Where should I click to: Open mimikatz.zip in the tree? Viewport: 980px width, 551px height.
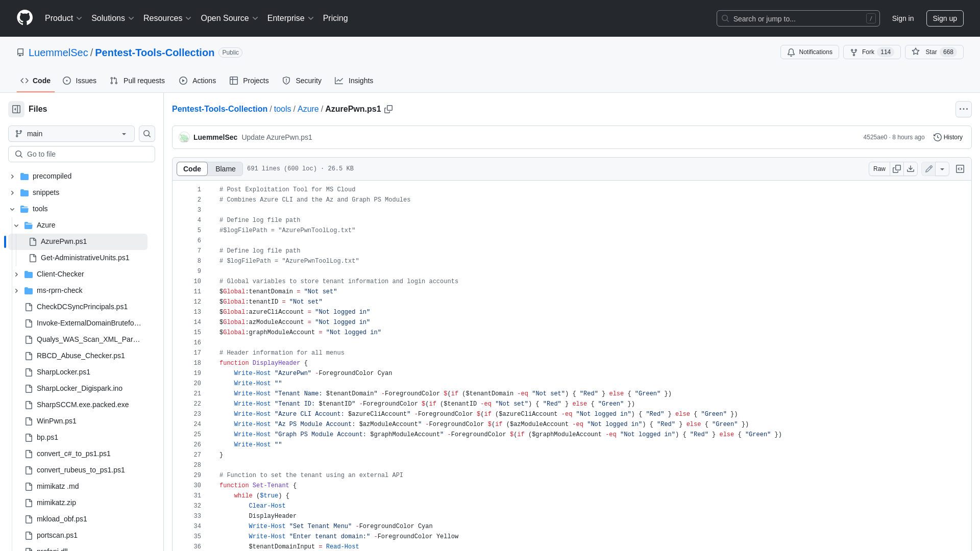click(x=56, y=503)
